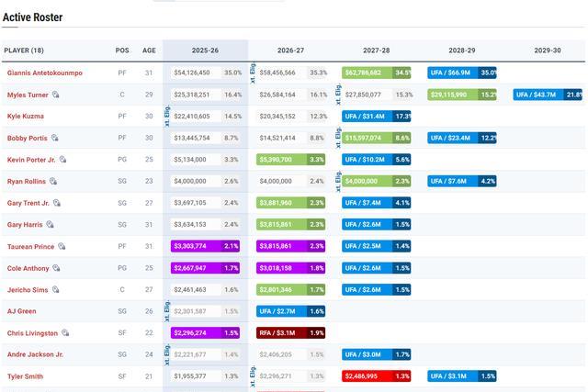Select green $5,390,700 Kevin Porter cell
The image size is (588, 392).
290,160
